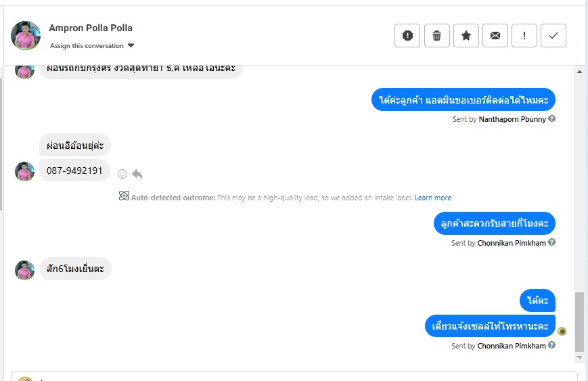This screenshot has height=381, width=588.
Task: Click the seen-by avatar beside the last message
Action: tap(562, 331)
